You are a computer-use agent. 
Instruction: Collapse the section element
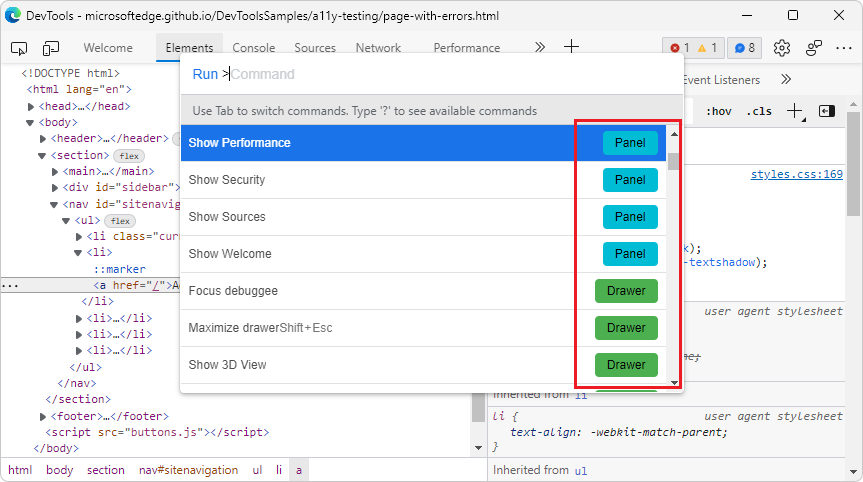coord(42,156)
